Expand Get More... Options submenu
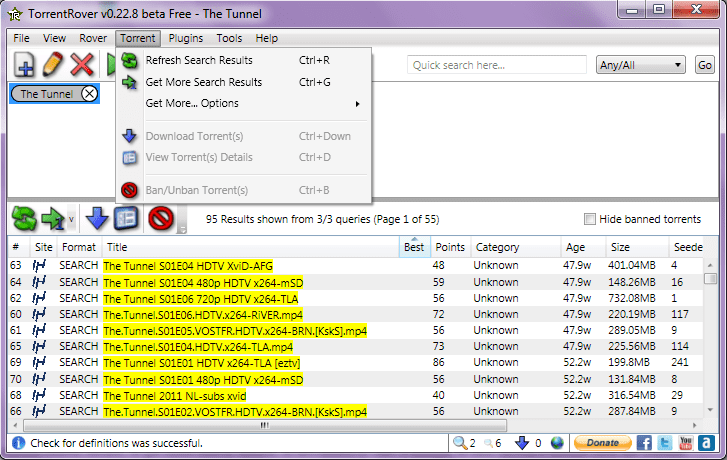 point(243,103)
